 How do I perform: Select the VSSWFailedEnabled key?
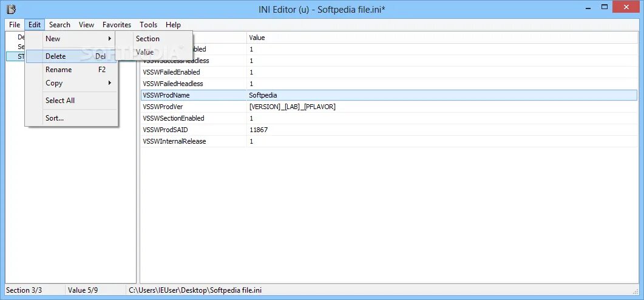click(x=171, y=72)
